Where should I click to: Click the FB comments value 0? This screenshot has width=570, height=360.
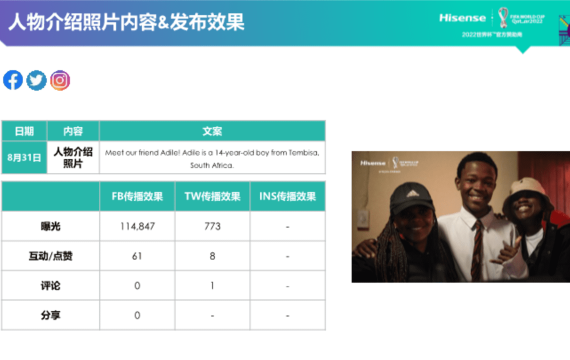click(x=137, y=285)
